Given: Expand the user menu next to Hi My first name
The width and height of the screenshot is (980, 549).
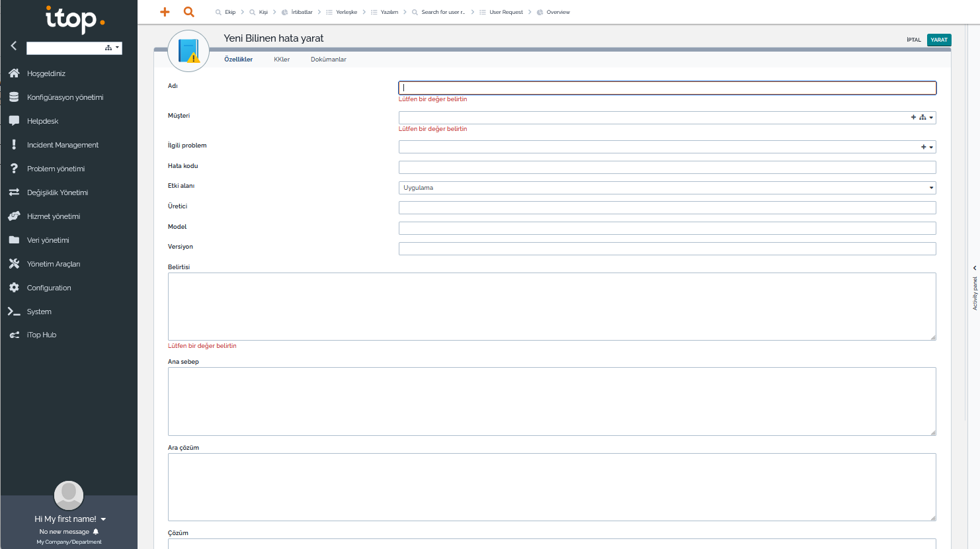Looking at the screenshot, I should click(x=104, y=519).
